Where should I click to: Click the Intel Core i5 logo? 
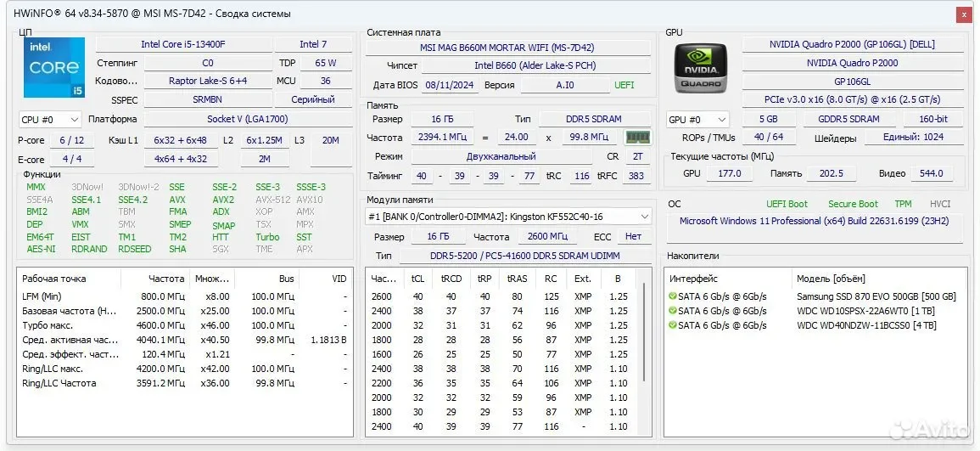[54, 68]
